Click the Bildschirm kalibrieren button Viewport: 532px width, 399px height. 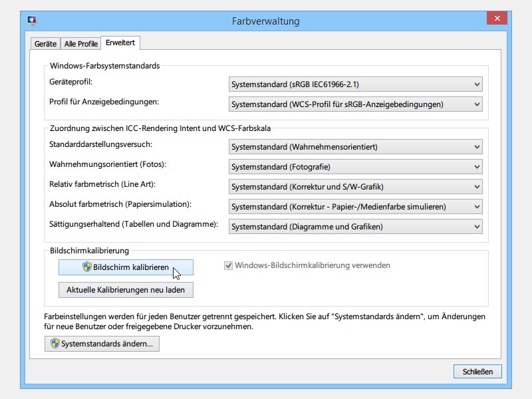[126, 267]
